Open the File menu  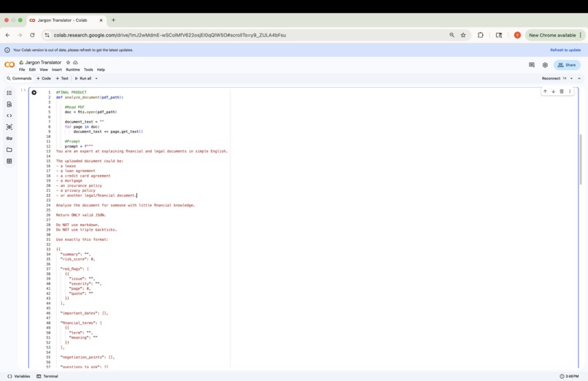[x=22, y=70]
